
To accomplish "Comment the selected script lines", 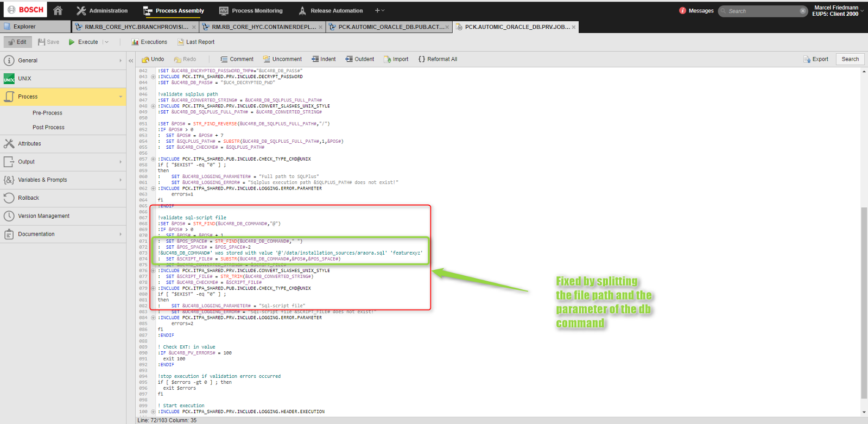I will click(x=237, y=59).
